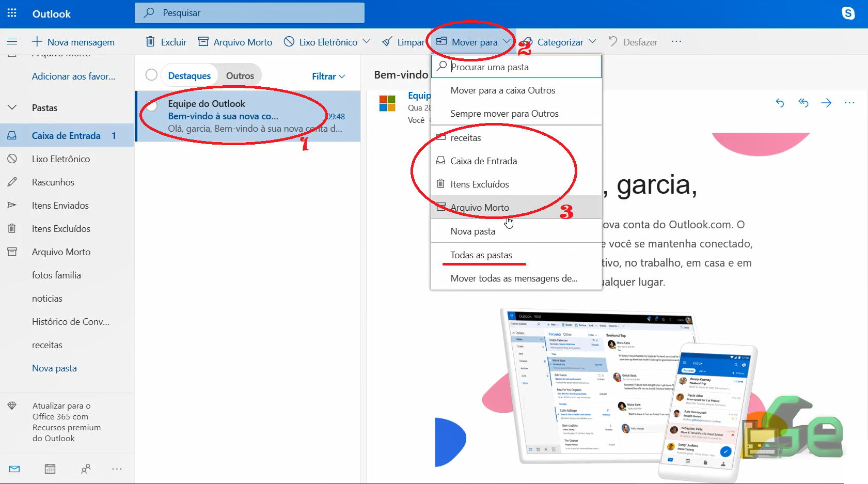The width and height of the screenshot is (868, 484).
Task: Open fotos familia folder
Action: pyautogui.click(x=67, y=275)
